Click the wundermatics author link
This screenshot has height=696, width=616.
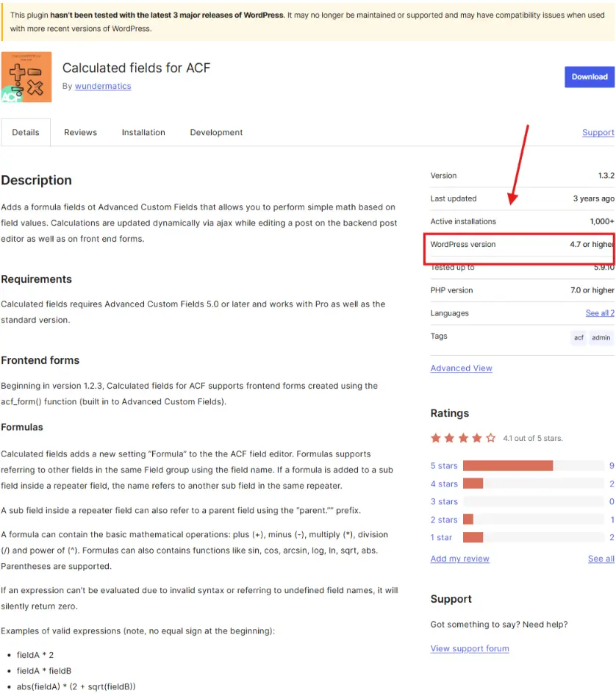(x=102, y=86)
